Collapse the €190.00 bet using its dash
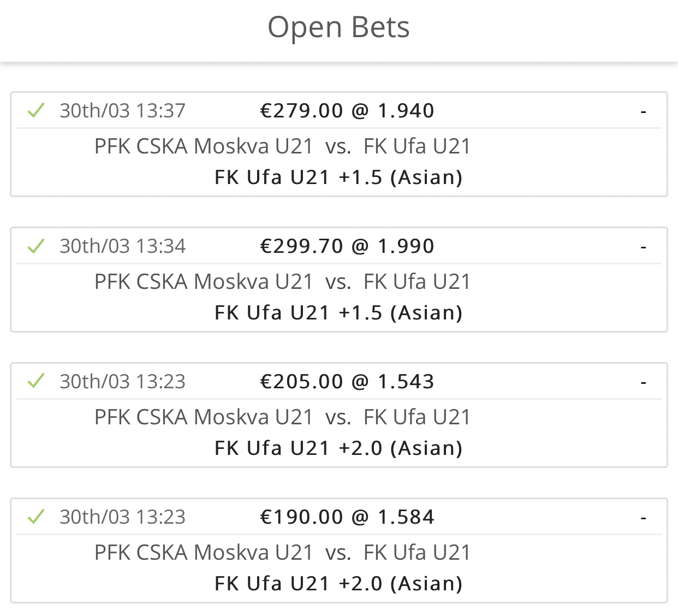The height and width of the screenshot is (616, 678). [644, 518]
